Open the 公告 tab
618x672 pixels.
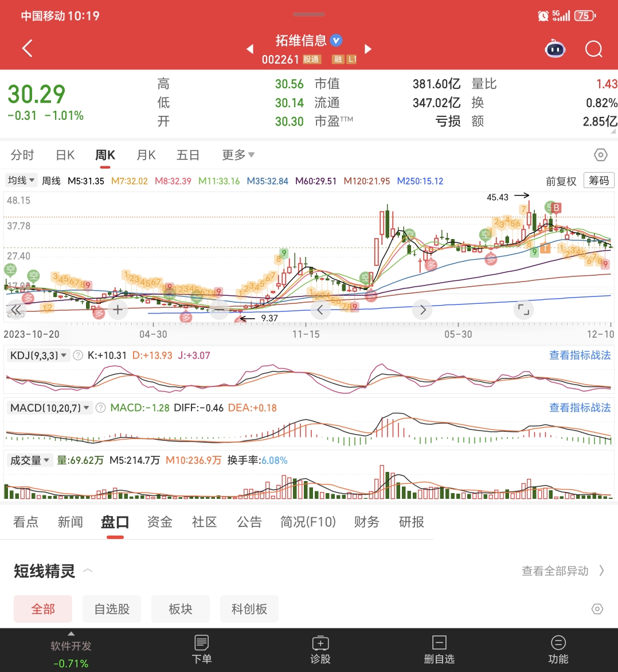[249, 522]
